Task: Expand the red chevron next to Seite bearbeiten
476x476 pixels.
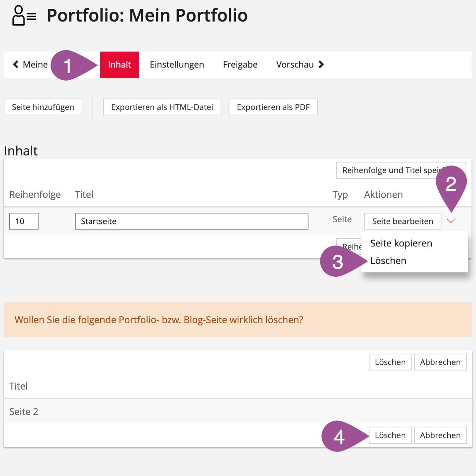Action: 451,221
